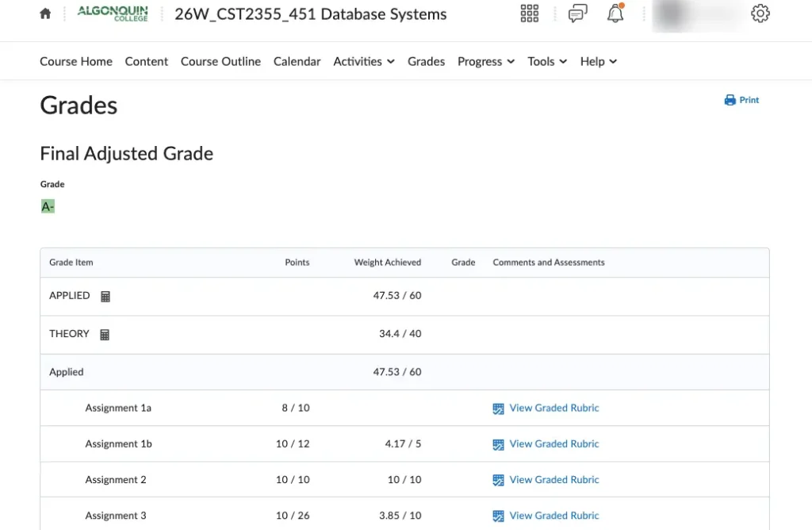Click the 4.17 / 5 weight value

(403, 444)
